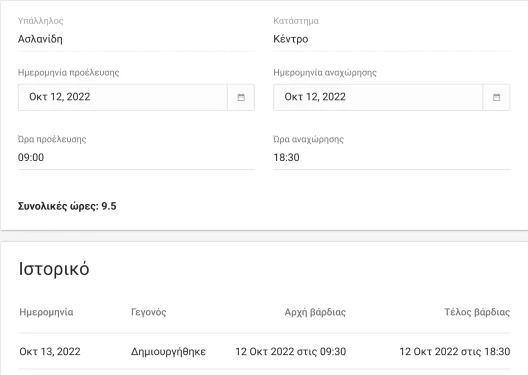This screenshot has height=375, width=528.
Task: Click the Υπάλληλος label
Action: pyautogui.click(x=40, y=21)
